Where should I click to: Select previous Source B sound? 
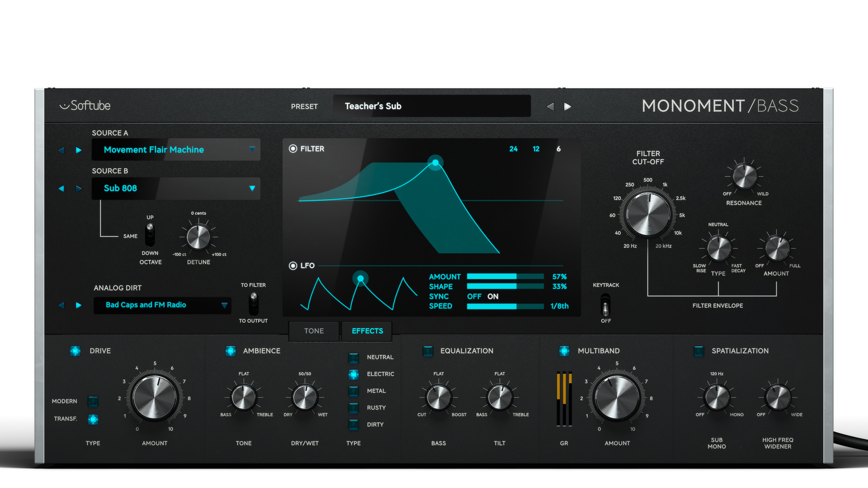pyautogui.click(x=61, y=188)
